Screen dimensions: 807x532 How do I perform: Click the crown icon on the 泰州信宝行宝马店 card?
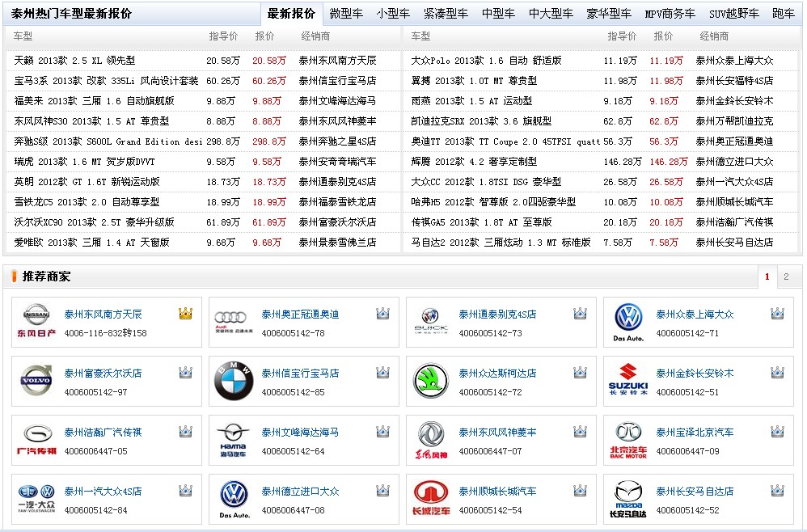(x=382, y=372)
